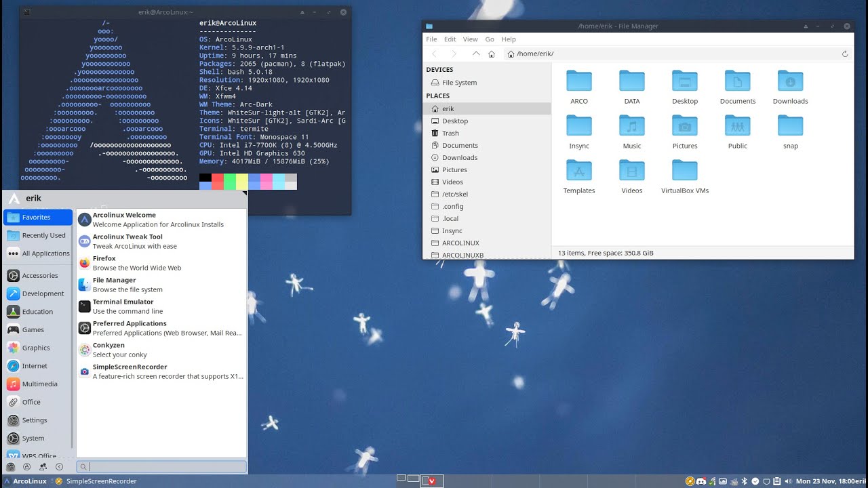
Task: Click the lock screen icon in the menu
Action: point(27,466)
